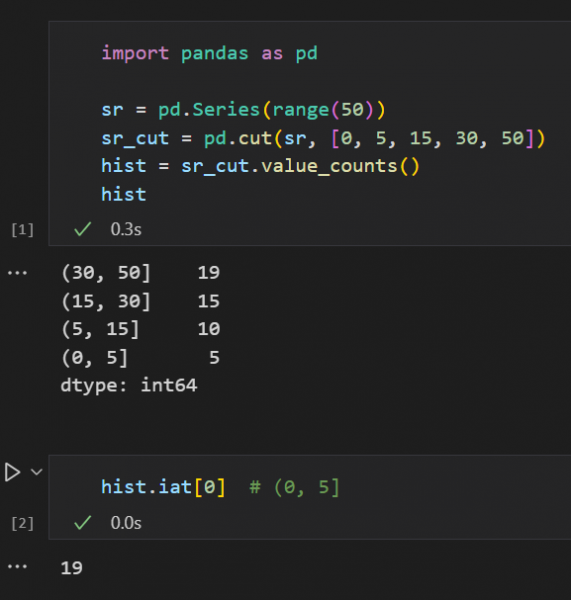The height and width of the screenshot is (600, 571).
Task: Place cursor in hist.iat[0] code
Action: 163,487
